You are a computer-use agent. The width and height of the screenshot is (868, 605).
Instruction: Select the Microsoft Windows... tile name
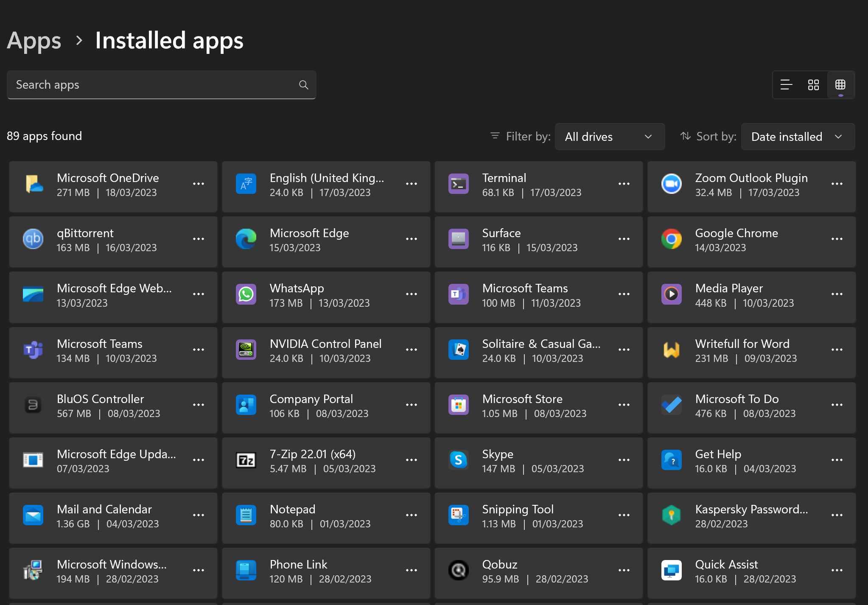coord(112,565)
